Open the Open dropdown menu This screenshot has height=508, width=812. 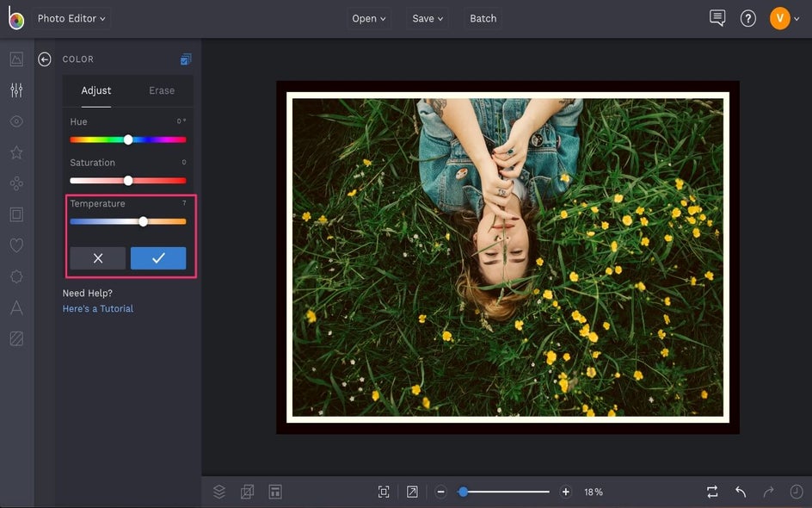click(369, 18)
